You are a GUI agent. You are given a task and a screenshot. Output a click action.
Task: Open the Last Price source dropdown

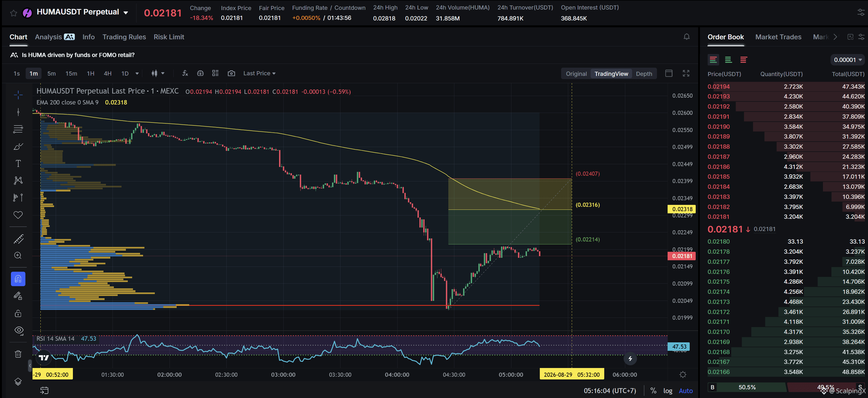click(259, 73)
